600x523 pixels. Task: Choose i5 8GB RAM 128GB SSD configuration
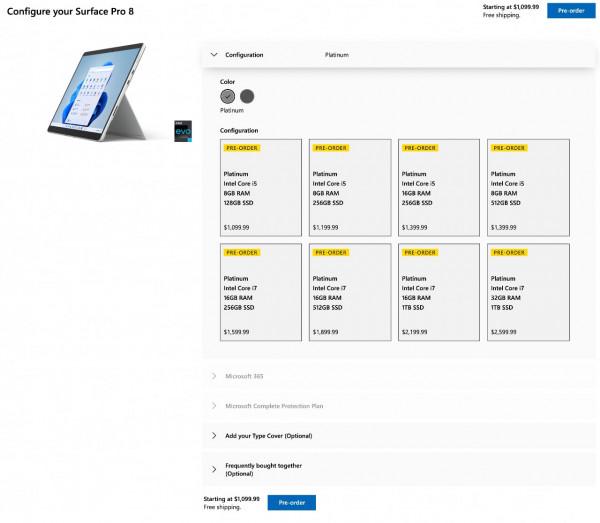pos(260,188)
